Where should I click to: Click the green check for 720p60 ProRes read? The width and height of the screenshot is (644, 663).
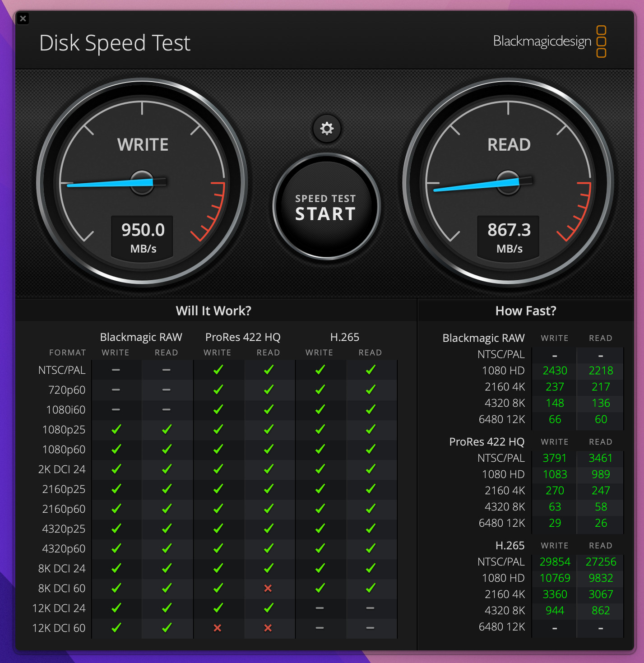point(269,389)
